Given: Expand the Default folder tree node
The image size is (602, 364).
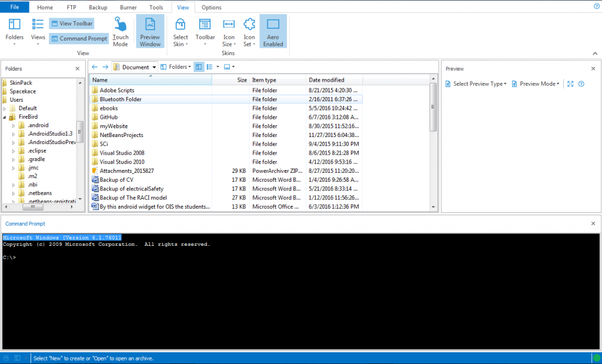Looking at the screenshot, I should (x=5, y=109).
